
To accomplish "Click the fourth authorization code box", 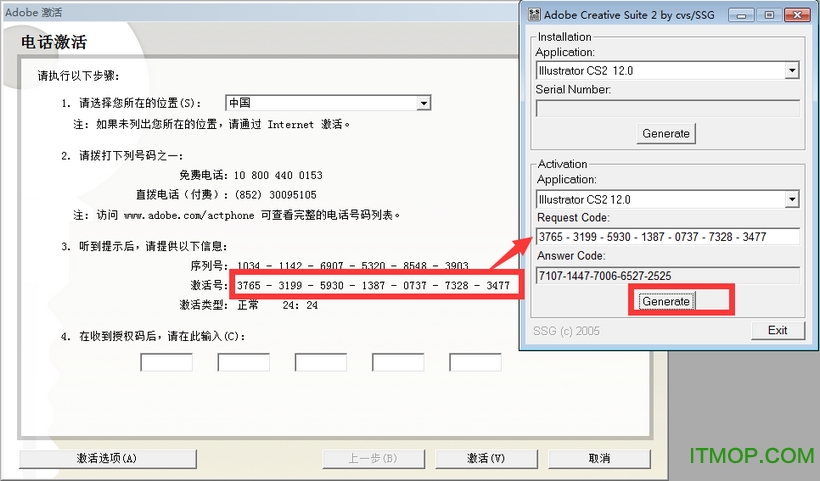I will click(x=398, y=362).
